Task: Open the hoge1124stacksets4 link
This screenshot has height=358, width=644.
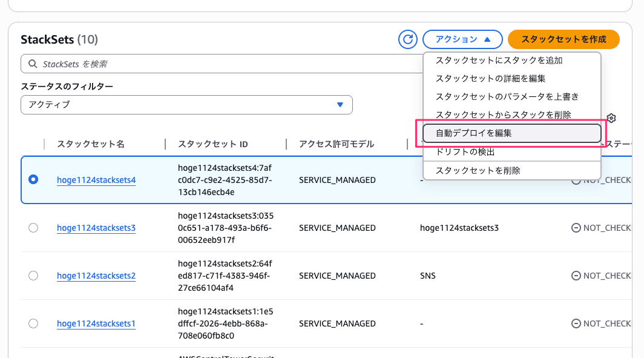Action: point(96,180)
